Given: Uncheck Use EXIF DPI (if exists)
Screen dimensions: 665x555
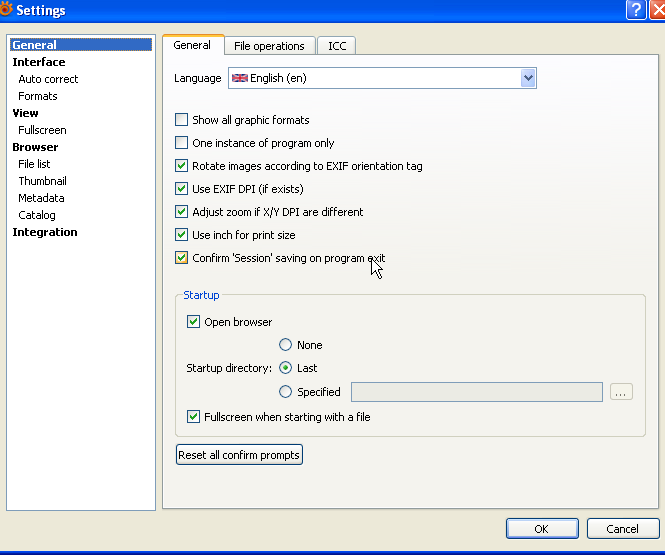Looking at the screenshot, I should [182, 189].
